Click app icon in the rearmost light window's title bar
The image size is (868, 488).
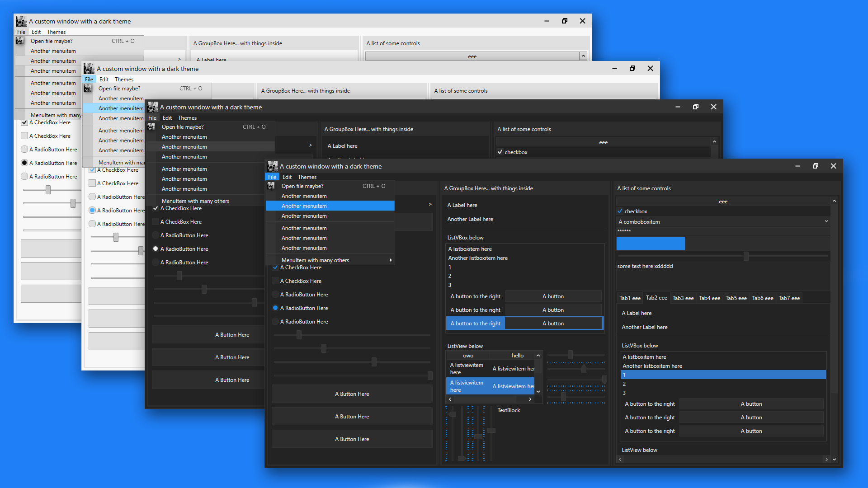(x=21, y=21)
